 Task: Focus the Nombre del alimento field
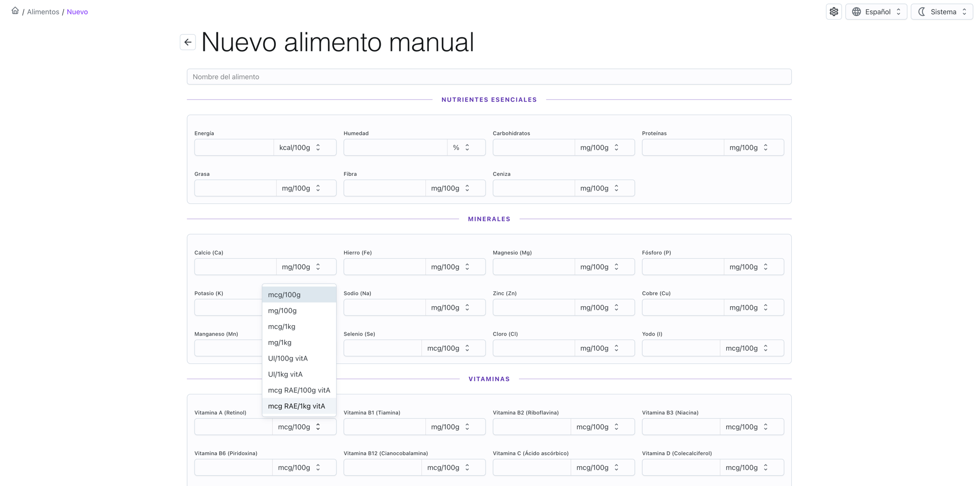tap(489, 76)
